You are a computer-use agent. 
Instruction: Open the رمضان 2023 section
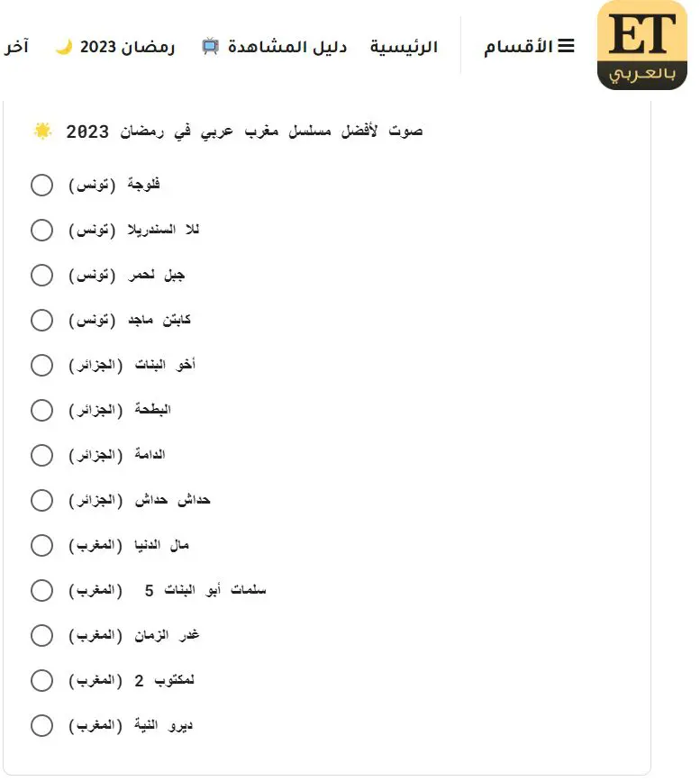[127, 47]
